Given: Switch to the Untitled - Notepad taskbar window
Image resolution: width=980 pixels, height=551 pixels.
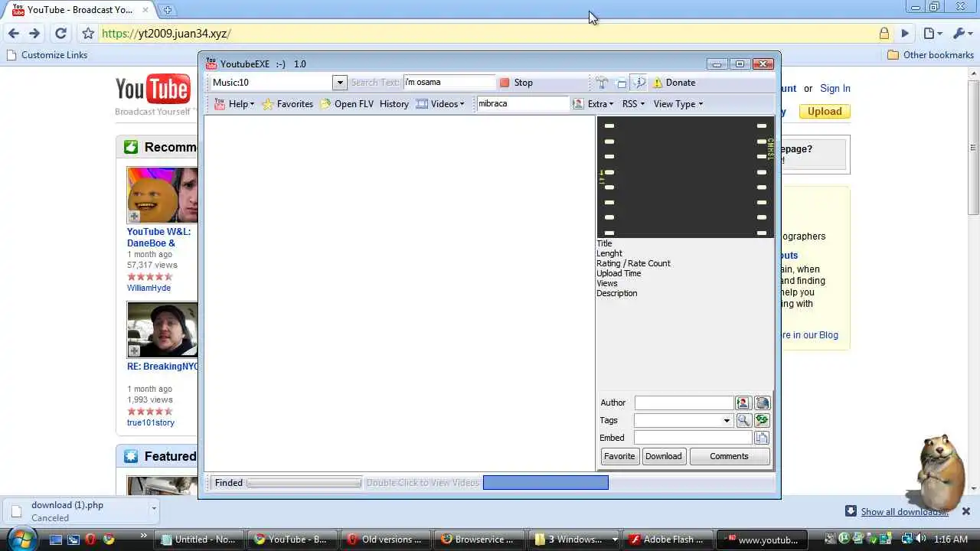Looking at the screenshot, I should [198, 540].
